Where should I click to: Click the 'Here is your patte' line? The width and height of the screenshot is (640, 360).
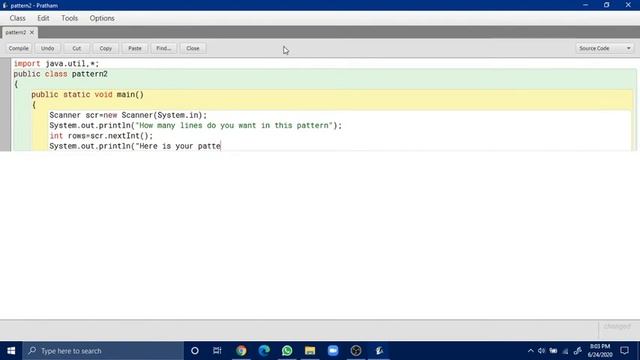[x=135, y=146]
